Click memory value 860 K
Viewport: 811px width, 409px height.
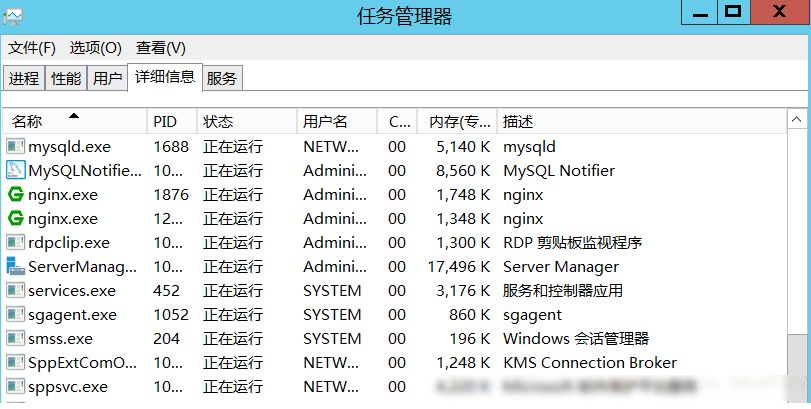coord(470,314)
